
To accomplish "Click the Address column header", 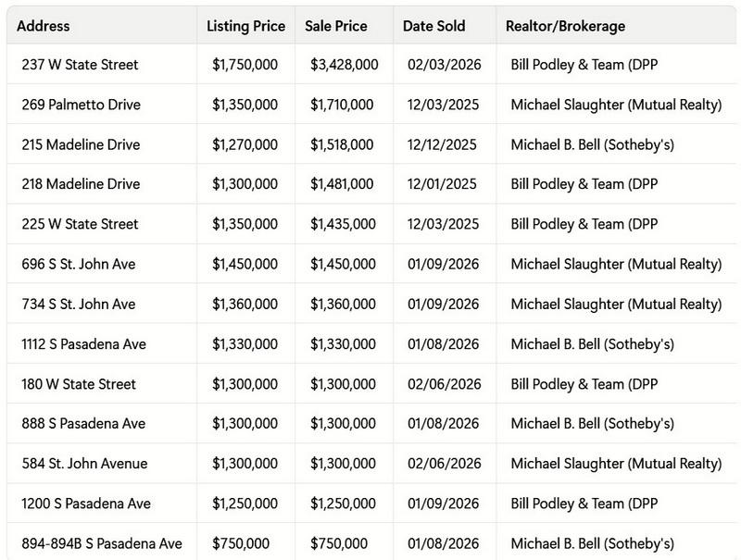I will point(44,26).
